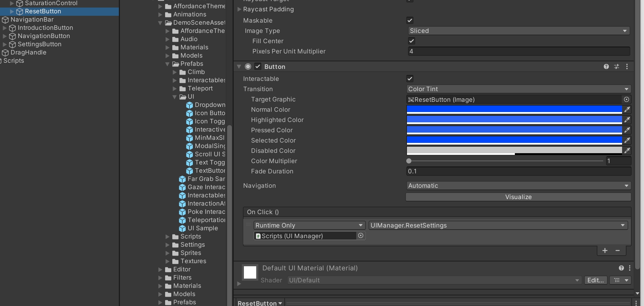Collapse Prefabs folder in project tree
This screenshot has width=644, height=306.
pos(168,64)
